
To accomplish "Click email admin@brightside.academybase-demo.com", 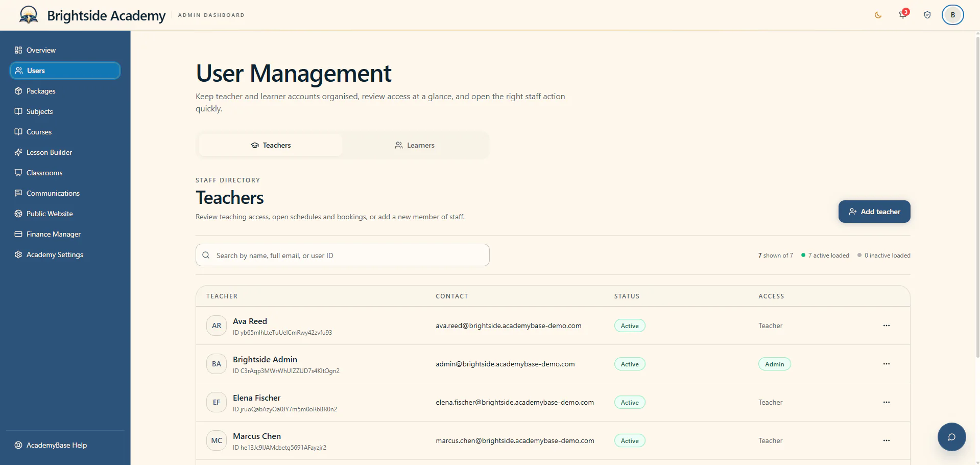I will click(x=505, y=364).
